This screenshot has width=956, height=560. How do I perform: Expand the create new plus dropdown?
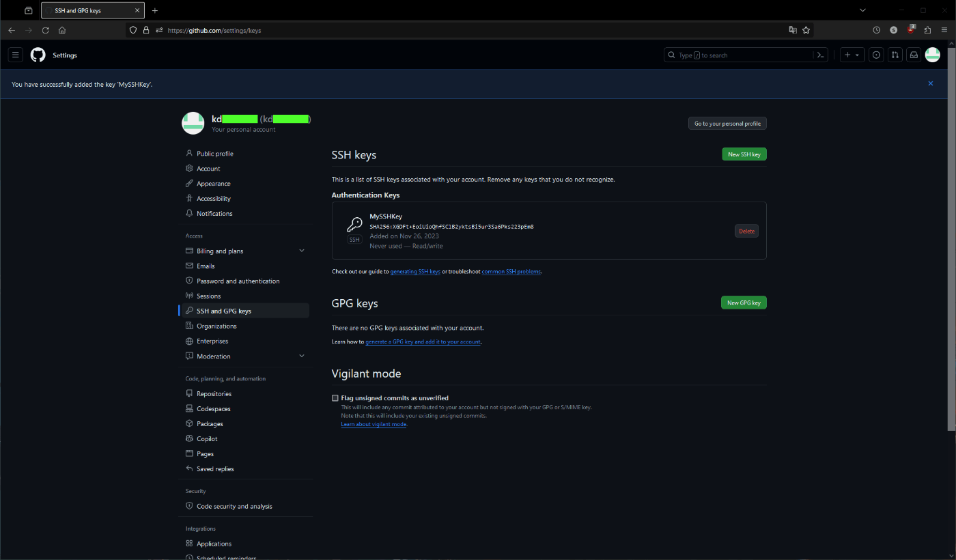[x=852, y=55]
